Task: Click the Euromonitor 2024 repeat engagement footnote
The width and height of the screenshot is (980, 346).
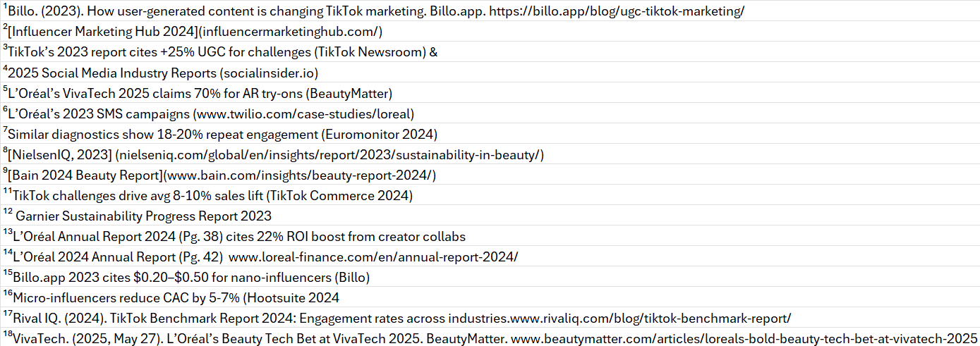Action: pos(222,134)
